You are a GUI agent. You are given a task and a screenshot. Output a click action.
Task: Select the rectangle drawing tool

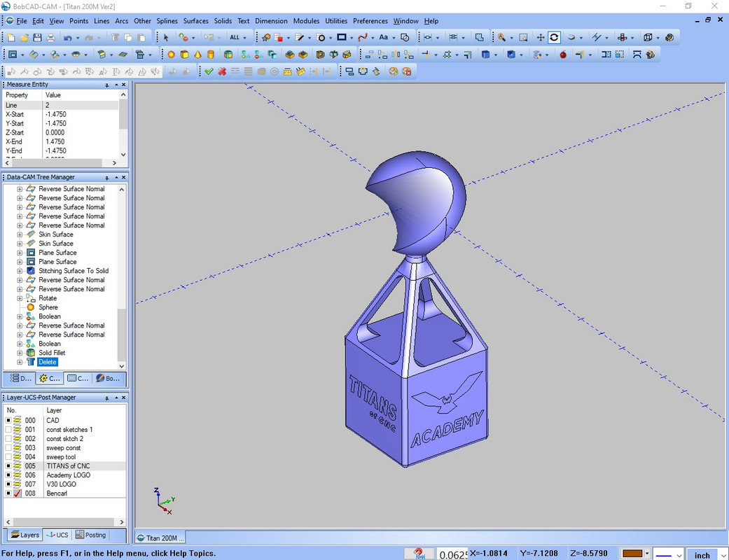pos(342,38)
